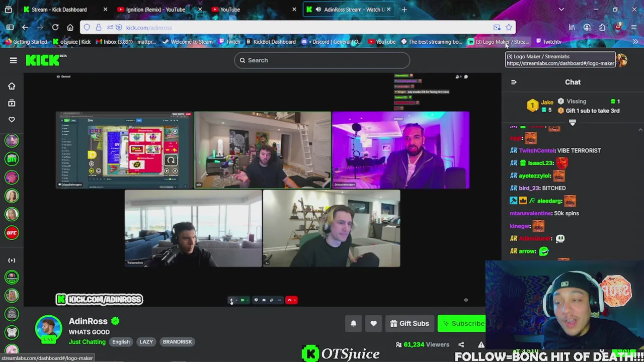
Task: Open the Kick hamburger menu
Action: 14,60
